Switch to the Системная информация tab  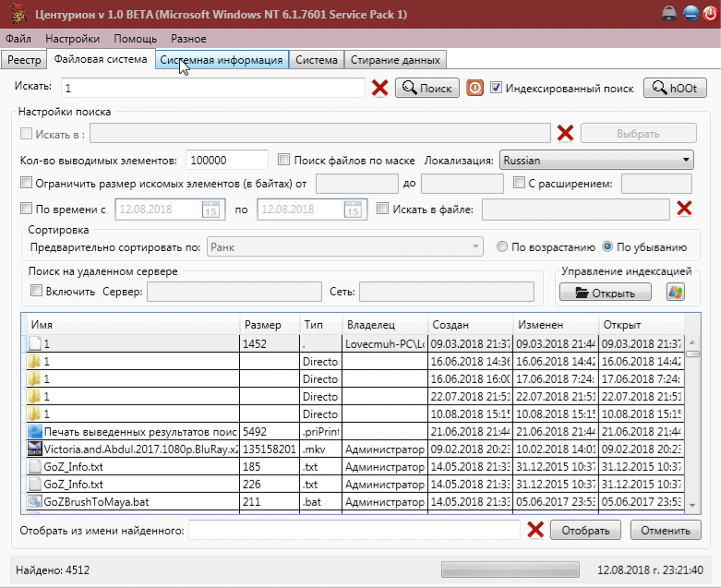[x=222, y=60]
